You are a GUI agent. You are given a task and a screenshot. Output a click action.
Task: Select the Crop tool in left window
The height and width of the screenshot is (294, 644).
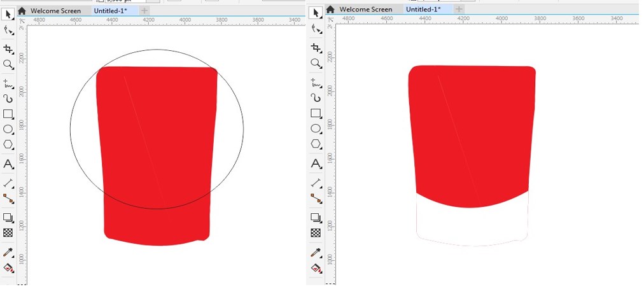click(x=8, y=49)
